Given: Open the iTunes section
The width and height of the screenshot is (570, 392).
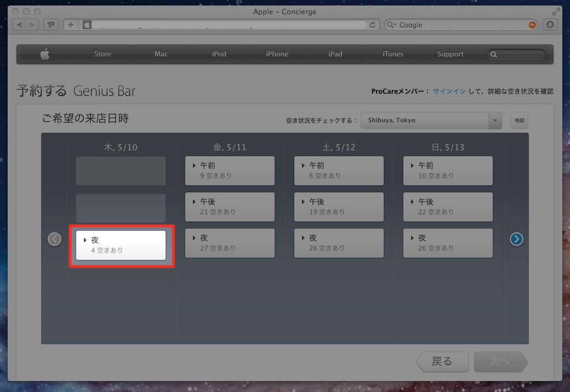Looking at the screenshot, I should 392,54.
